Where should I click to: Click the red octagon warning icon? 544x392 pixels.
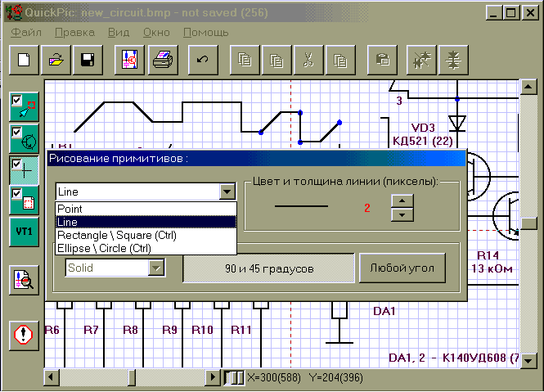coord(24,336)
